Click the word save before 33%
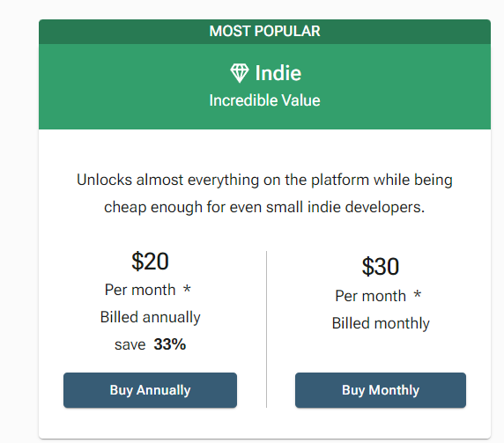The height and width of the screenshot is (443, 504). pos(130,345)
